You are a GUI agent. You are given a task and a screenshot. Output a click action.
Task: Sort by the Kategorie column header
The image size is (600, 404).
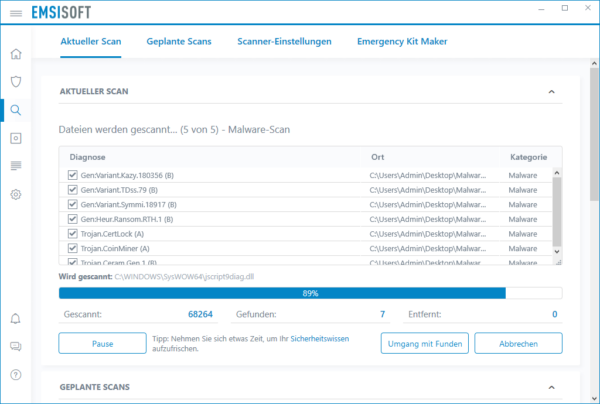[528, 157]
